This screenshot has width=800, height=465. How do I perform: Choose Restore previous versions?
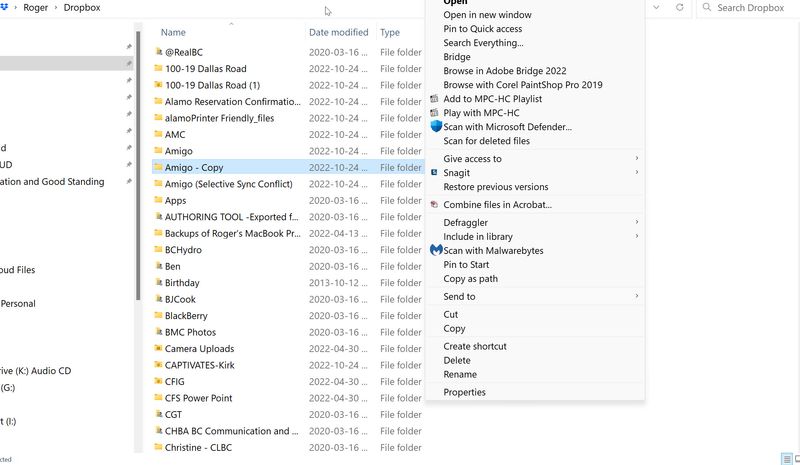[495, 186]
